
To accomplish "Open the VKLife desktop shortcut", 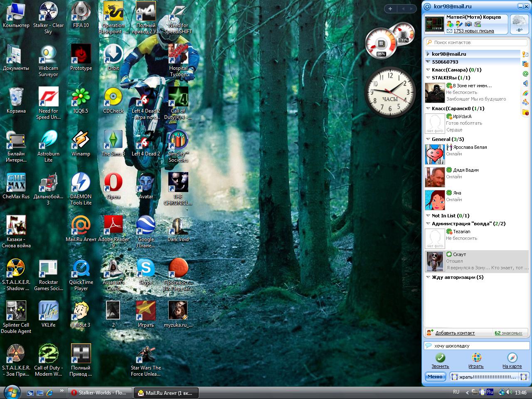I will [48, 314].
